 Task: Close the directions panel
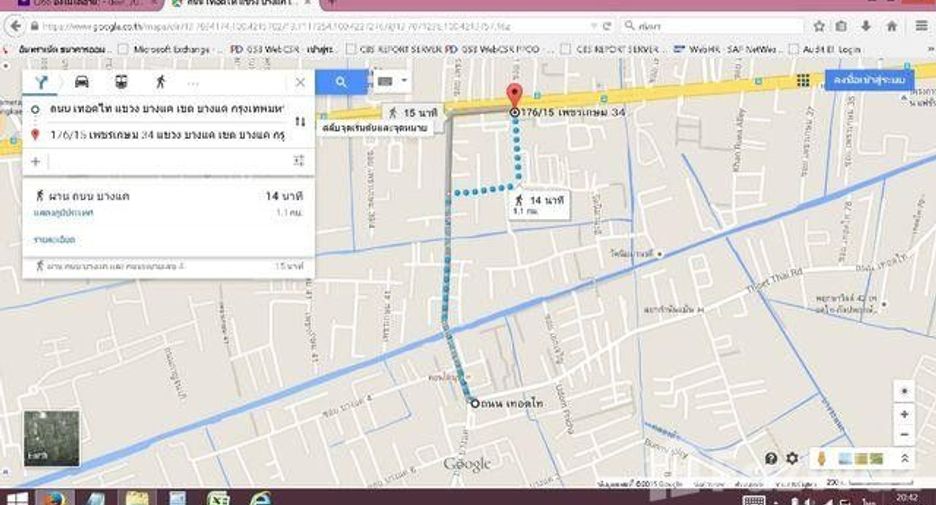300,82
